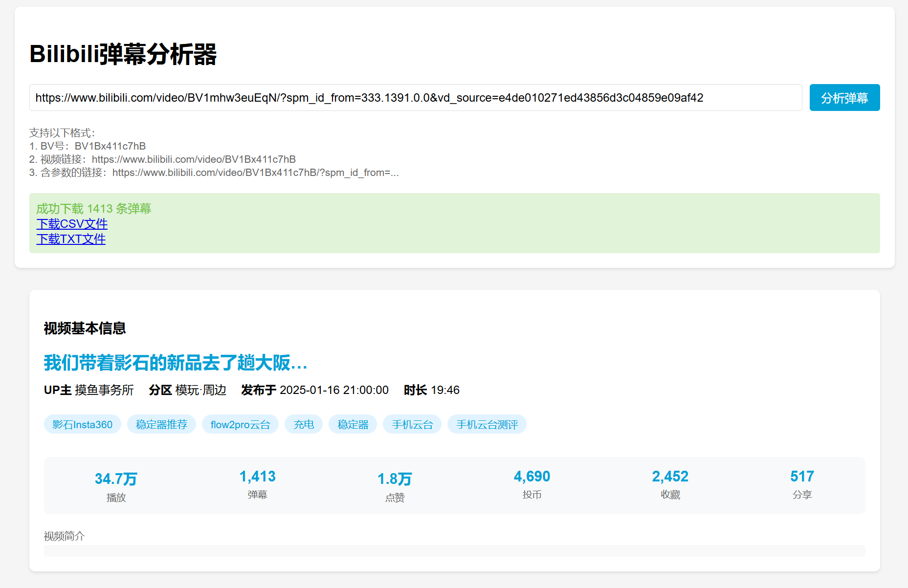This screenshot has height=588, width=908.
Task: Click the 1.8万 likes stat
Action: [x=395, y=479]
